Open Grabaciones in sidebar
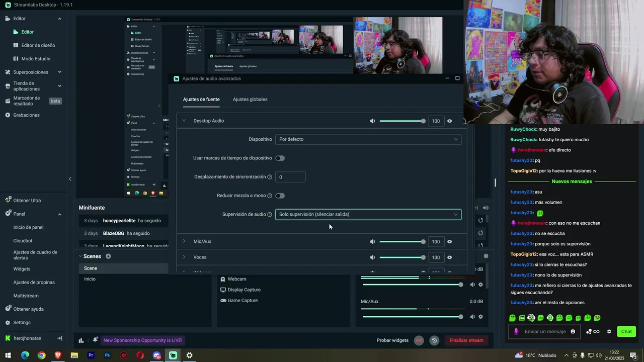644x362 pixels. [x=26, y=115]
